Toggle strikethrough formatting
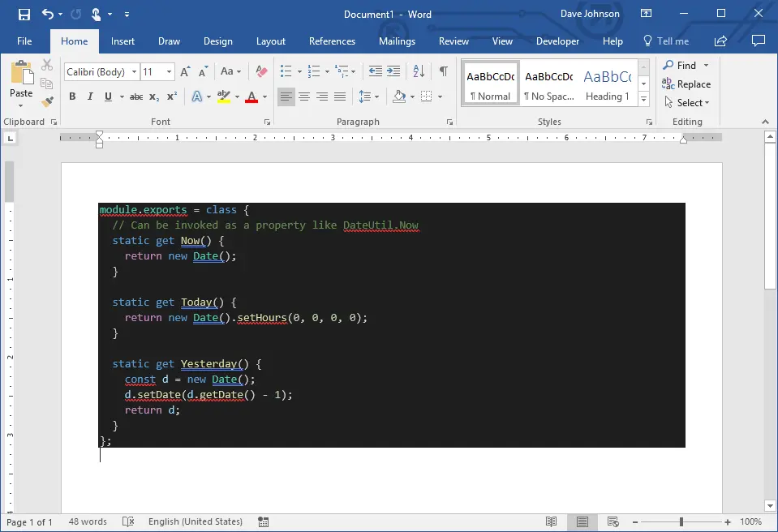Screen dimensions: 778x532 (x=136, y=97)
